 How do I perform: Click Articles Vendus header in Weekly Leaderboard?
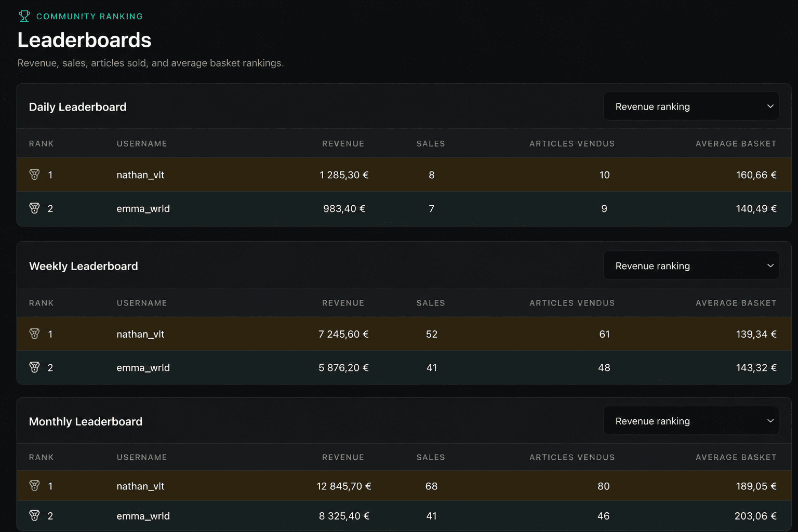pyautogui.click(x=572, y=303)
